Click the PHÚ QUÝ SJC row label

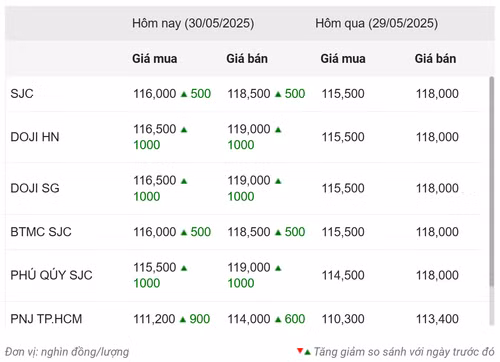coord(51,275)
